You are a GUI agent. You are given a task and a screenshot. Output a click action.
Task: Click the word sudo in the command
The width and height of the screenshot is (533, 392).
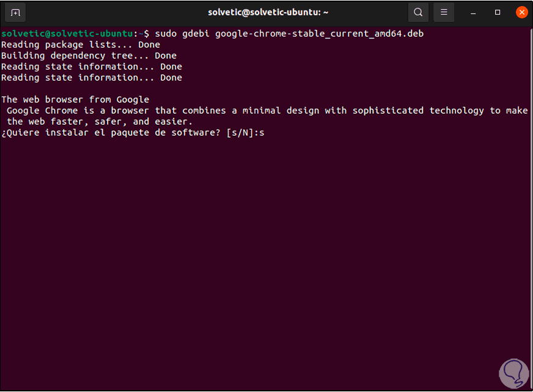166,34
